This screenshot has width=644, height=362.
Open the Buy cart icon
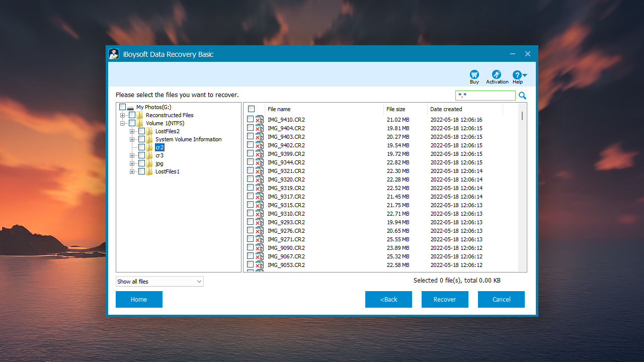click(474, 74)
